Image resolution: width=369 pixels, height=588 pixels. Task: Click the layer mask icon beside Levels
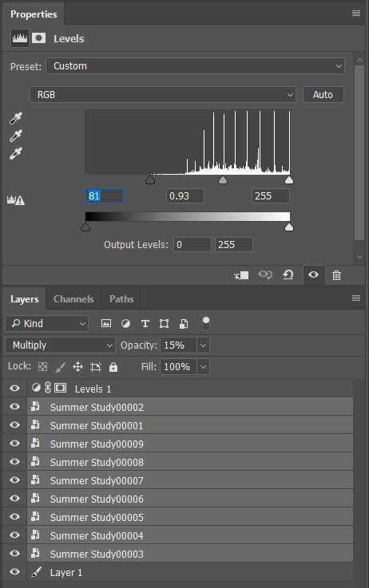[x=38, y=38]
